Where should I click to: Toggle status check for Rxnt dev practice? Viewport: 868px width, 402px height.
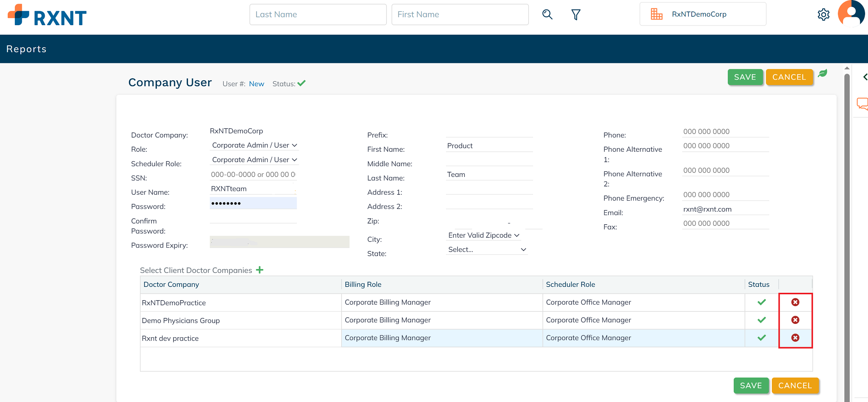tap(761, 338)
